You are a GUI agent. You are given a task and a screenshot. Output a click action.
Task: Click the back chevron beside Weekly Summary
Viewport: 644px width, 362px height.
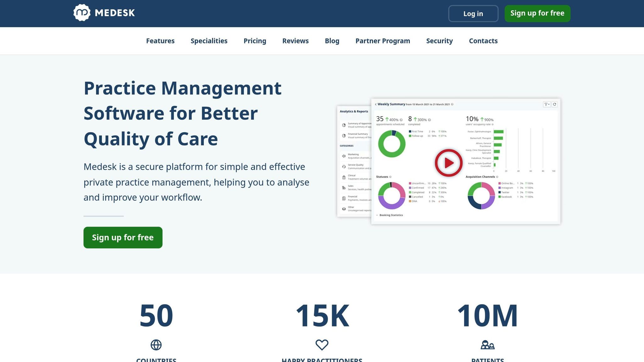point(375,104)
